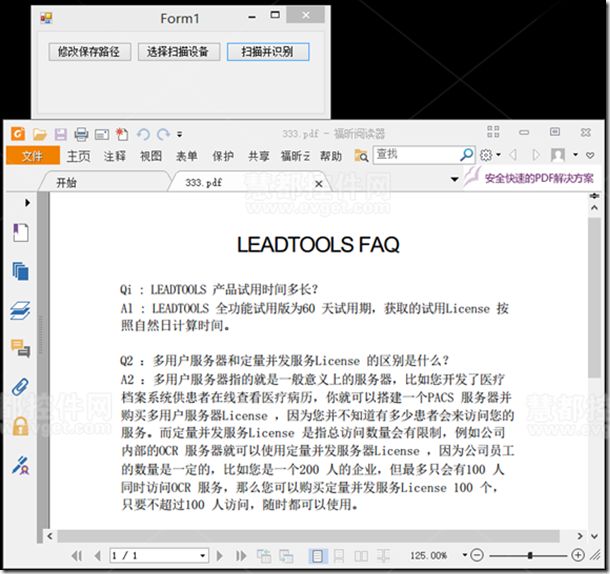Enable single page view mode
Image resolution: width=610 pixels, height=574 pixels.
tap(317, 556)
